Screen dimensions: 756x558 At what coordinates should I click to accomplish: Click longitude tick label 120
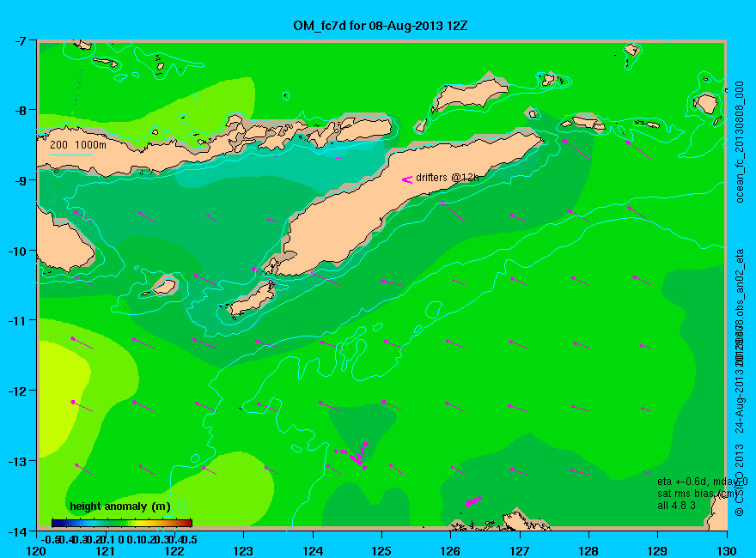click(37, 551)
